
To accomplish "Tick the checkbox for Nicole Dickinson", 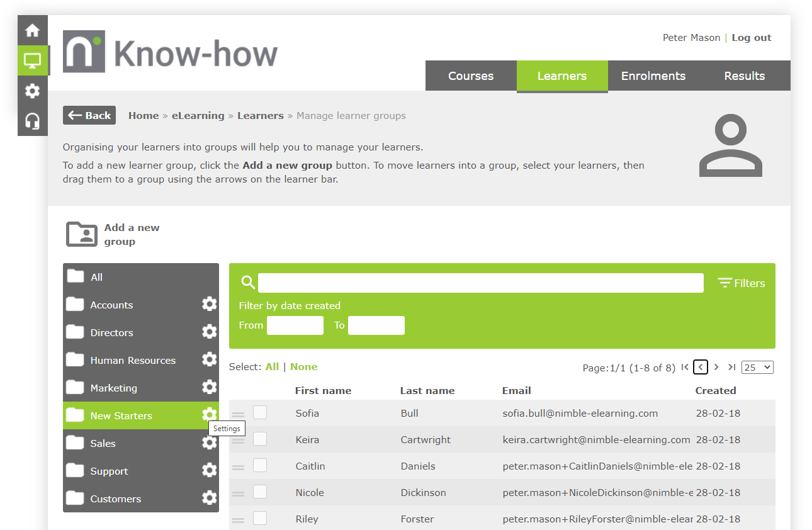I will tap(260, 492).
